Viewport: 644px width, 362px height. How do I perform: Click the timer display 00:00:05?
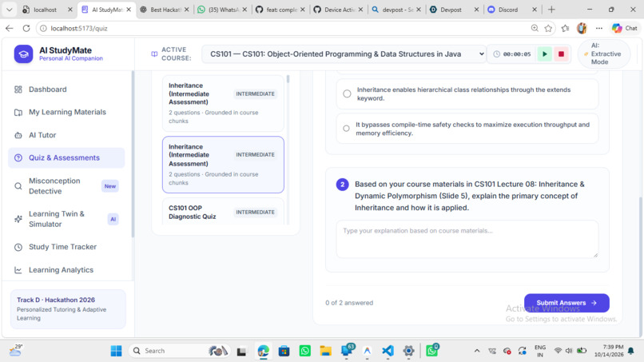coord(517,54)
